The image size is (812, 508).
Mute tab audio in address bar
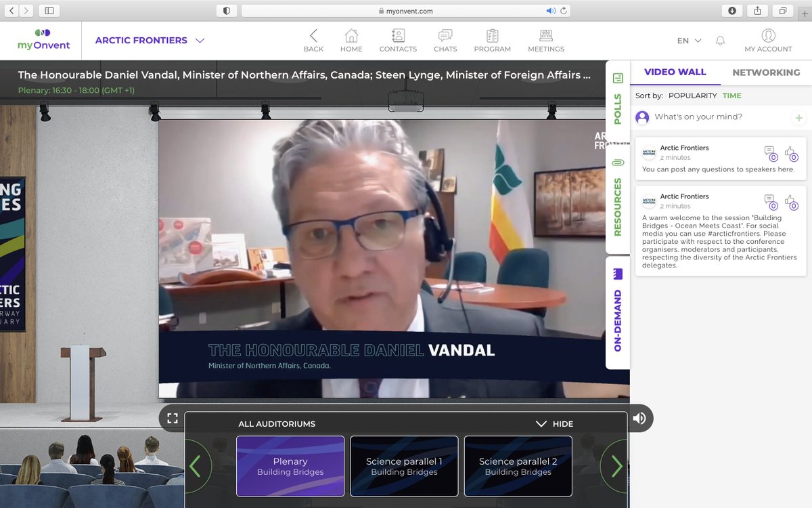pos(551,11)
